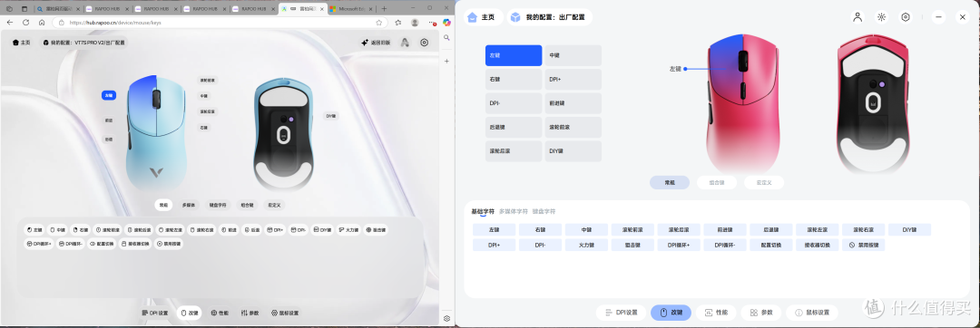Switch to 组合键 tab in the web hub page
Screen dimensions: 980x328
click(x=247, y=205)
